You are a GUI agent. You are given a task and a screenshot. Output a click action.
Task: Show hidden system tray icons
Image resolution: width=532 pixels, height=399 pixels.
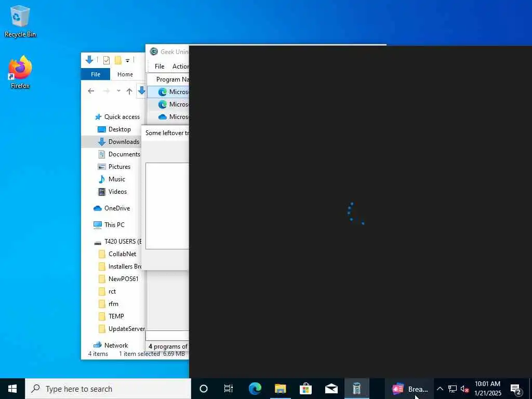point(440,389)
